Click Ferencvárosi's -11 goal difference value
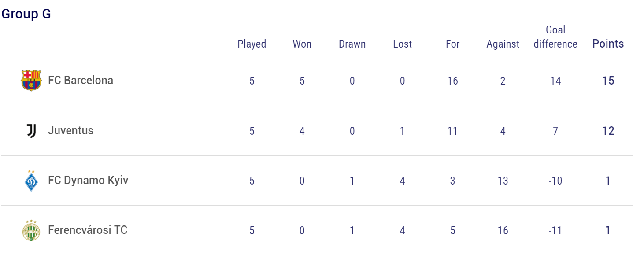This screenshot has height=255, width=644. [x=555, y=230]
